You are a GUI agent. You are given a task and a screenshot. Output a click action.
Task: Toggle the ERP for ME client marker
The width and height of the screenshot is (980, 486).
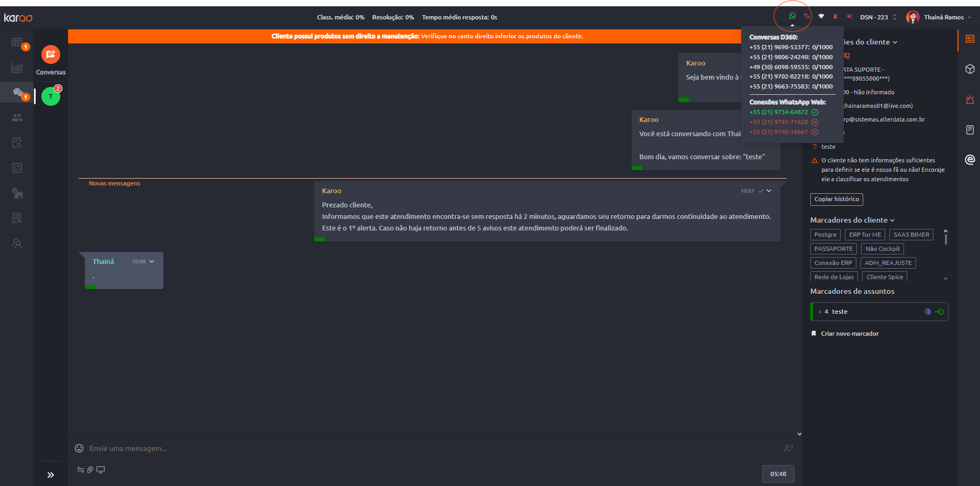(x=865, y=235)
